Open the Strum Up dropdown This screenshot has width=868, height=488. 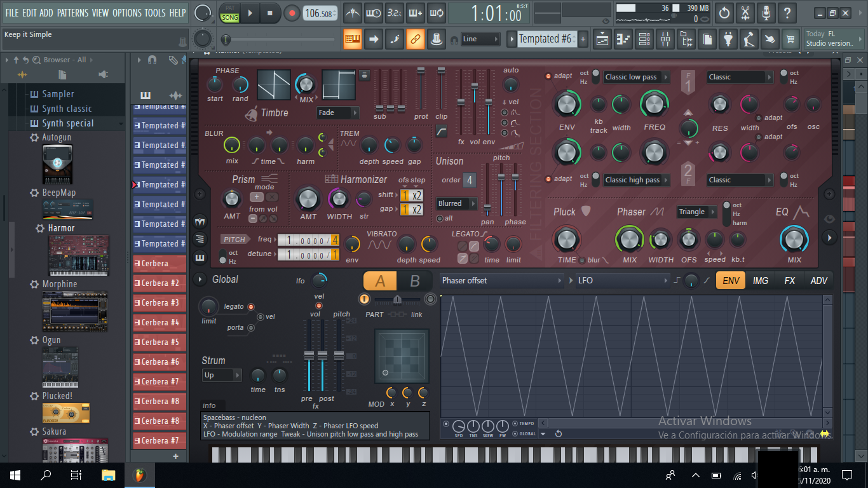click(x=222, y=375)
